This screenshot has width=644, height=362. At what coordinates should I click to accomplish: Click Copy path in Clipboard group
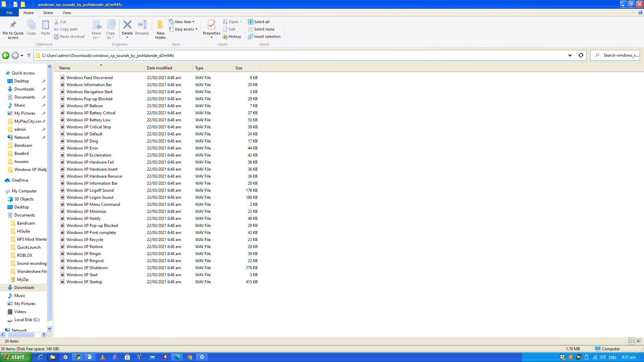(66, 29)
